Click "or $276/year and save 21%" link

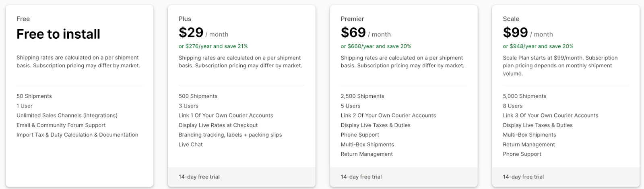[x=213, y=46]
